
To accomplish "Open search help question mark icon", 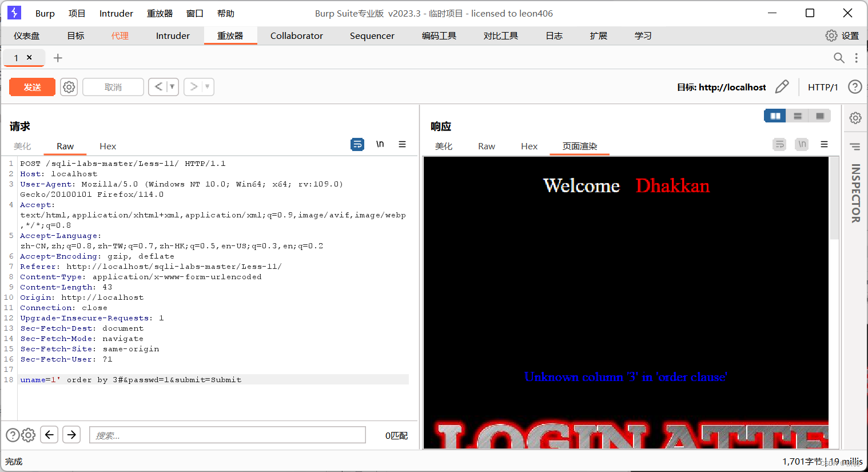I will [13, 435].
